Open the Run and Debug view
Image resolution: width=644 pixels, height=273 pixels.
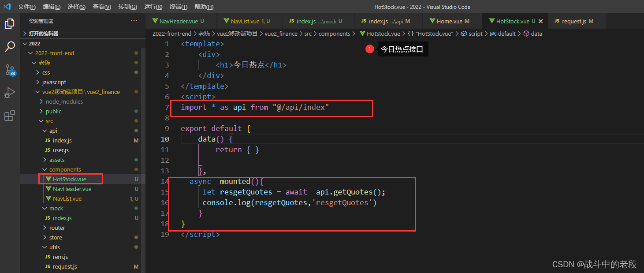tap(10, 93)
